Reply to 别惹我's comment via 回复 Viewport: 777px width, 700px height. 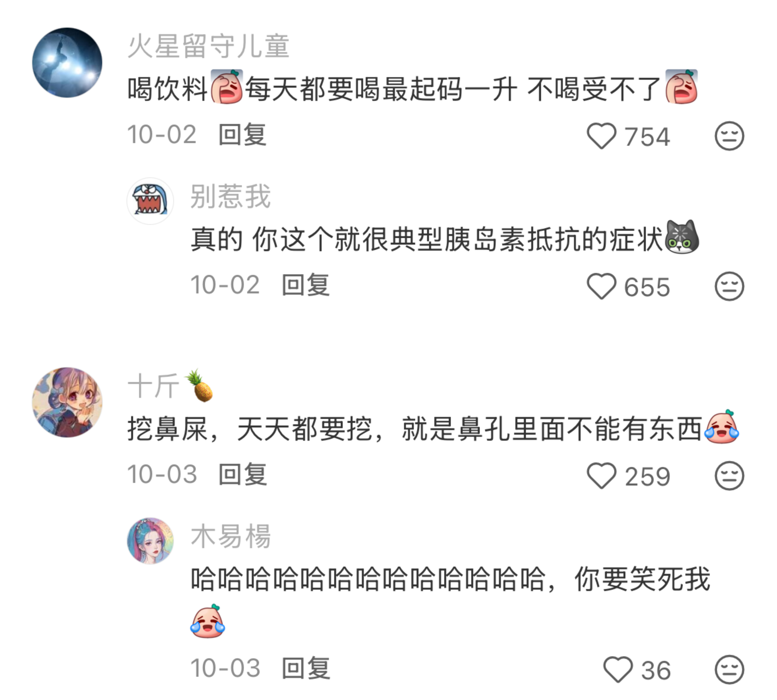pos(306,285)
